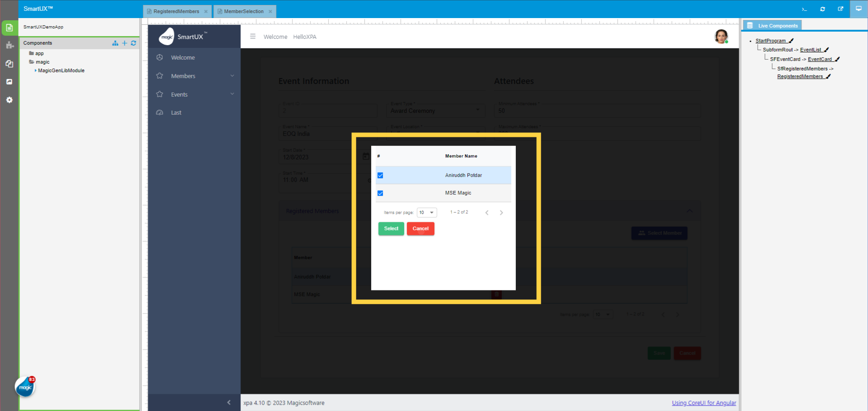The image size is (868, 411).
Task: Toggle the monitor preview icon in top bar
Action: pos(859,9)
